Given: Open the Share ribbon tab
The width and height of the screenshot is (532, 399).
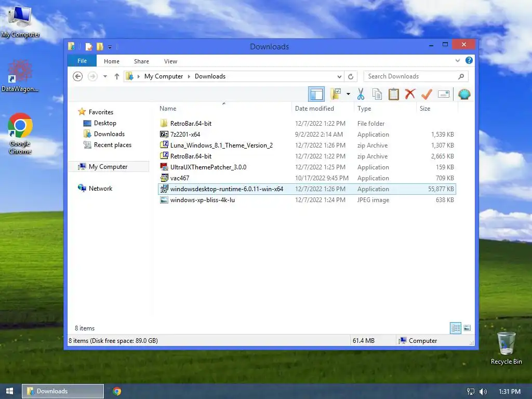Looking at the screenshot, I should pyautogui.click(x=141, y=61).
